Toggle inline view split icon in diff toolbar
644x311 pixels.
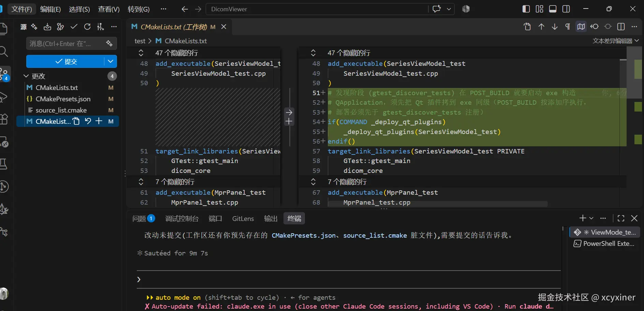[621, 27]
